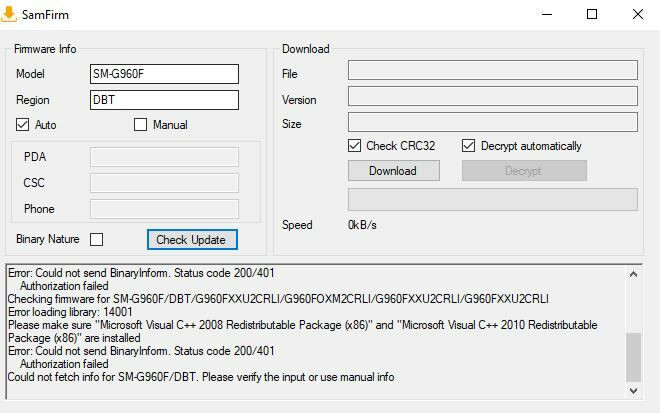
Task: Click the Check Update button
Action: point(192,240)
